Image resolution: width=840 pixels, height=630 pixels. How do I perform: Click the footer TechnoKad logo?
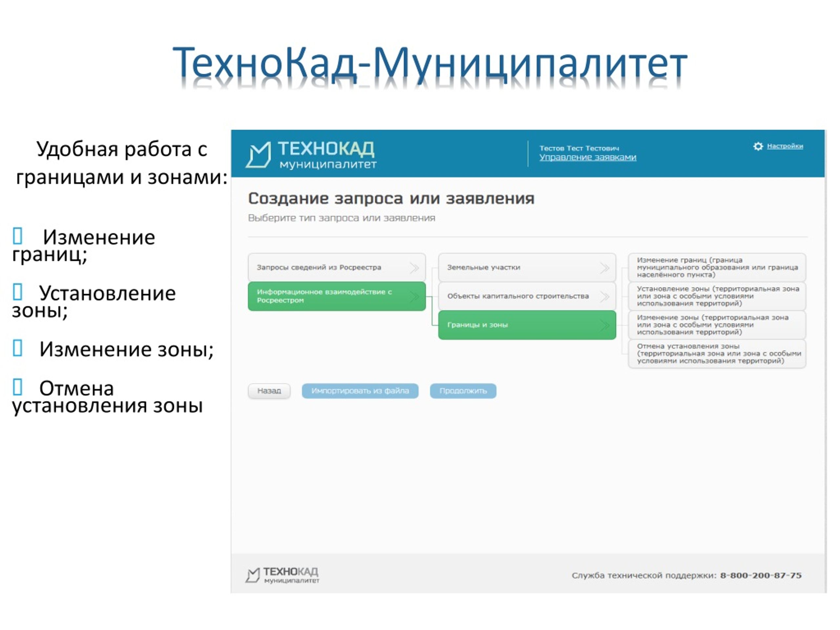coord(282,575)
